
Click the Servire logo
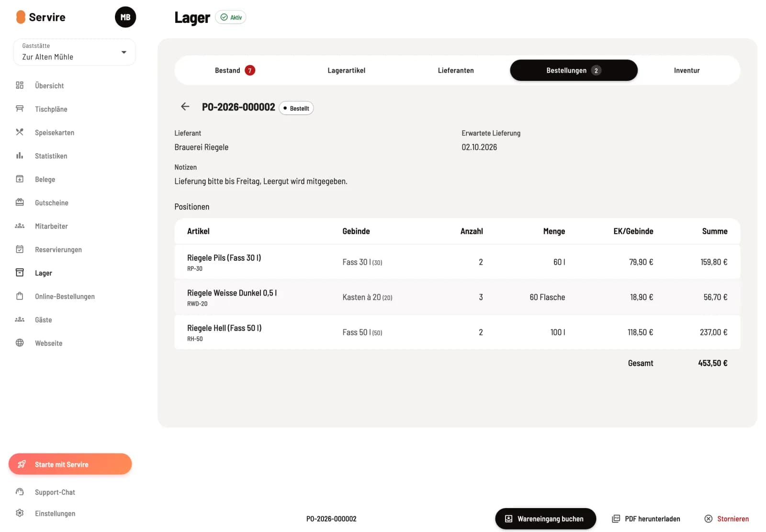click(x=41, y=17)
